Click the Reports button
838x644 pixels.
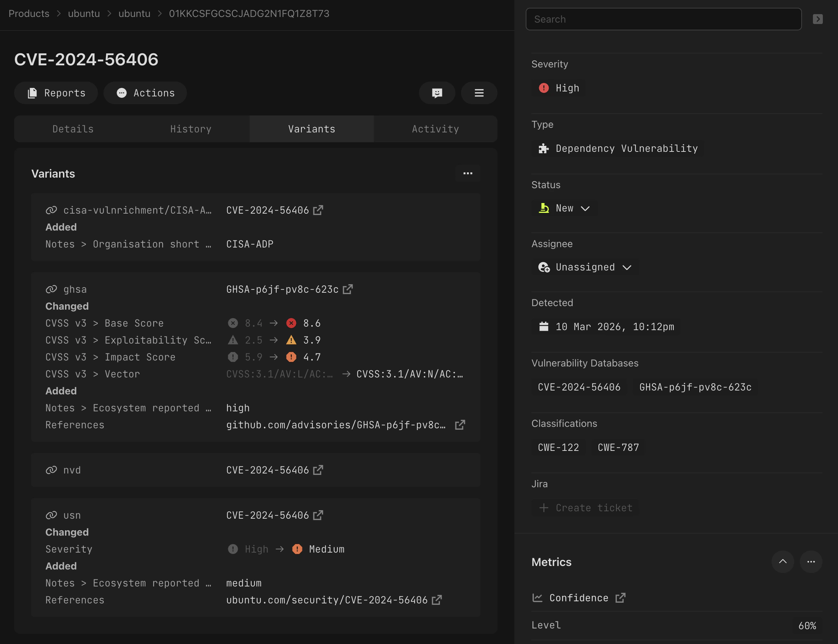click(56, 93)
